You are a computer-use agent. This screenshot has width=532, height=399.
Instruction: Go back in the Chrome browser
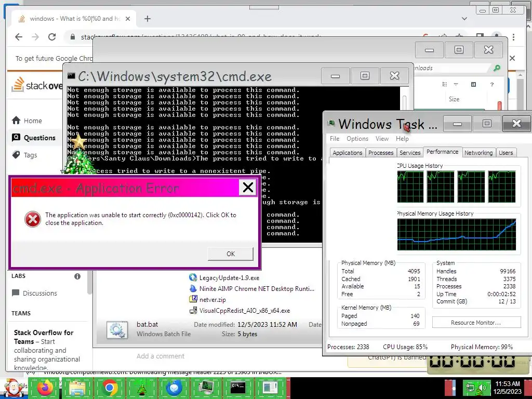[19, 37]
